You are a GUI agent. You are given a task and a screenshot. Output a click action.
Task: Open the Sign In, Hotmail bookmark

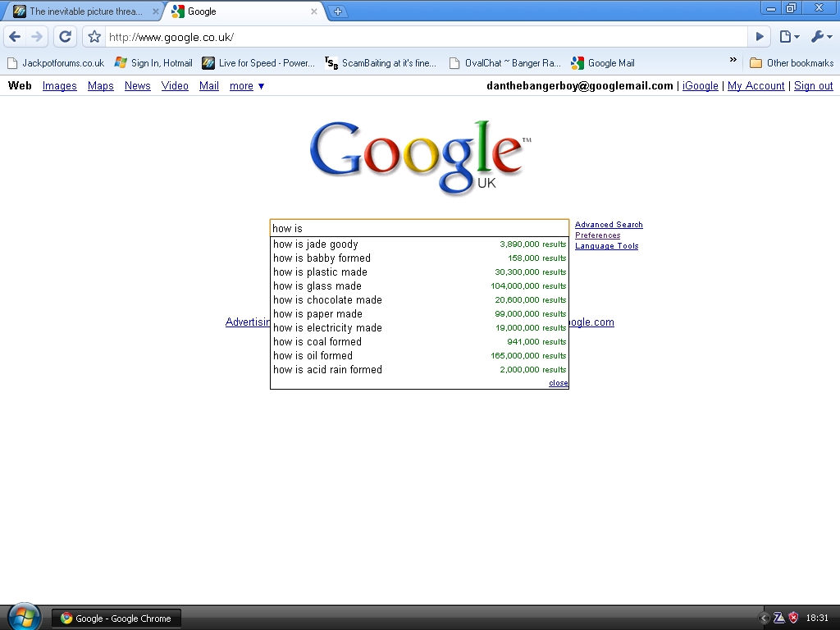[x=153, y=63]
